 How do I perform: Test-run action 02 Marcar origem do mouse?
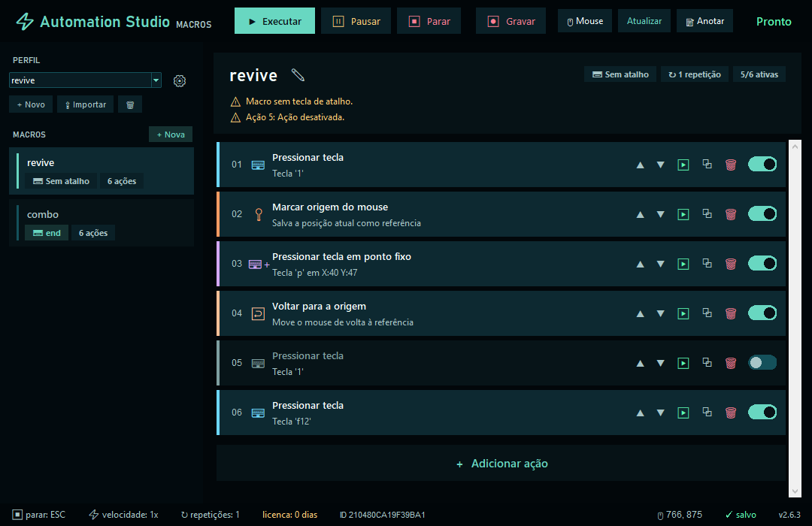[x=683, y=214]
